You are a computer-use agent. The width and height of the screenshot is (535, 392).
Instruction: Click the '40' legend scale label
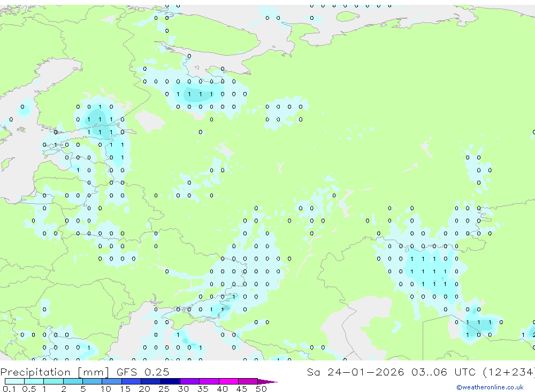(x=222, y=389)
